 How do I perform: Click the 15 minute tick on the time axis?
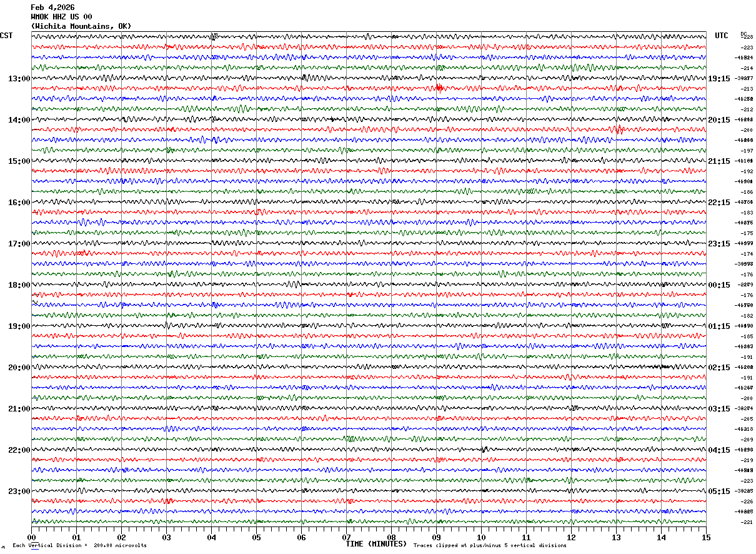(x=705, y=537)
